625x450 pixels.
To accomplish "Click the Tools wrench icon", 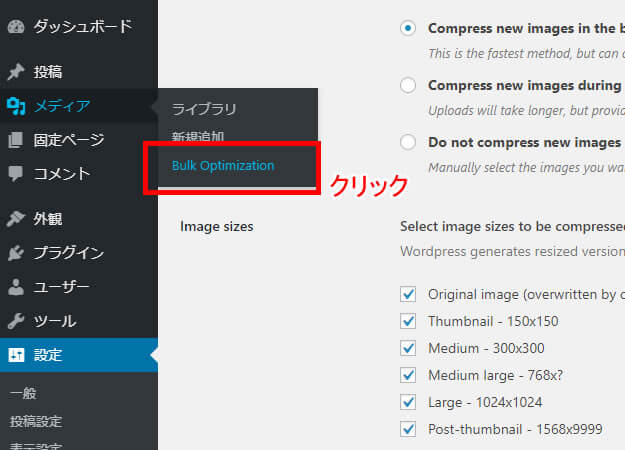I will 16,321.
